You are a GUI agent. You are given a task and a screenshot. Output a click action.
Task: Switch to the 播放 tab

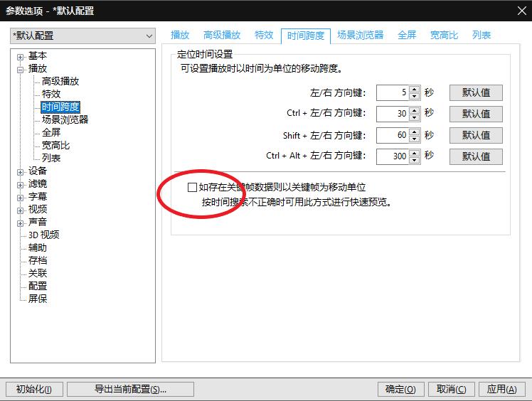(x=180, y=35)
